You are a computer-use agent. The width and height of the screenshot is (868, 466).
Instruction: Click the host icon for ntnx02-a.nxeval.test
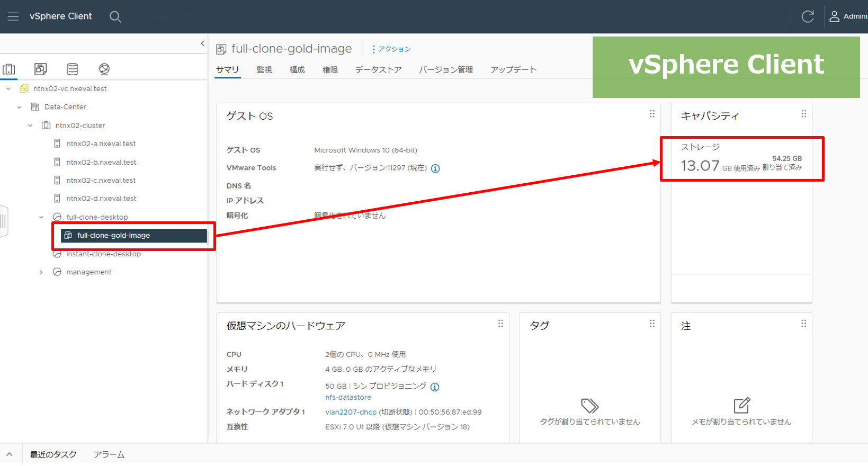[57, 144]
